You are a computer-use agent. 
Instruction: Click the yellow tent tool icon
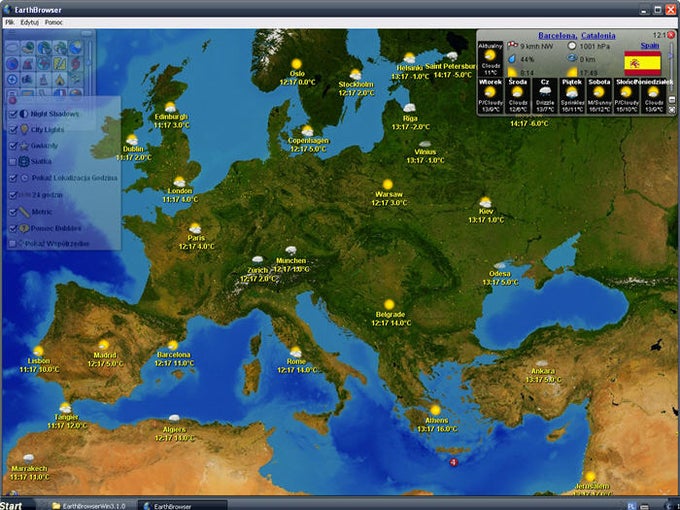click(60, 79)
